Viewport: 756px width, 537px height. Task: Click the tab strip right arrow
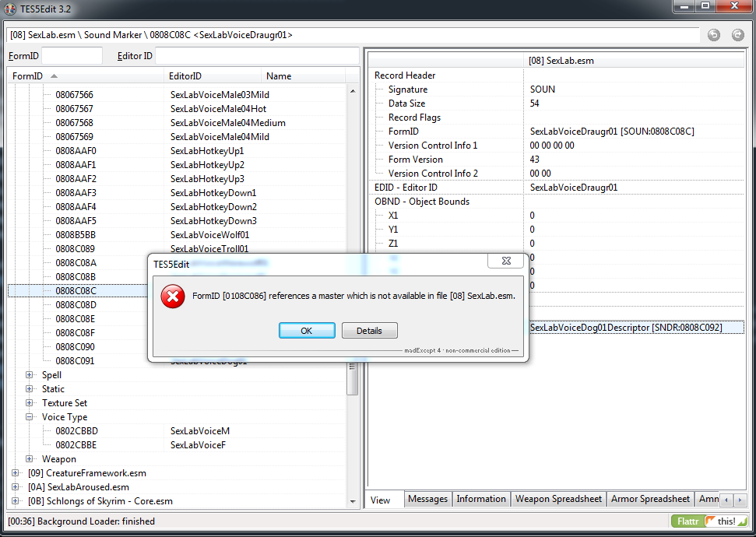(740, 500)
